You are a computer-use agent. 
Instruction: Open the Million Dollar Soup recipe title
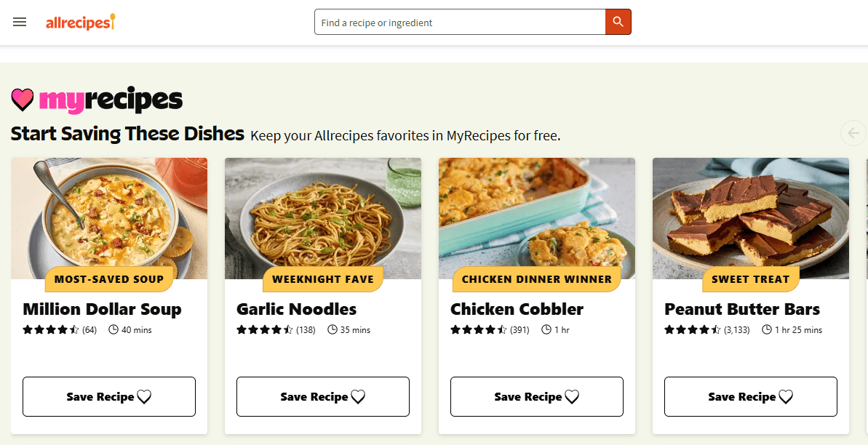102,309
